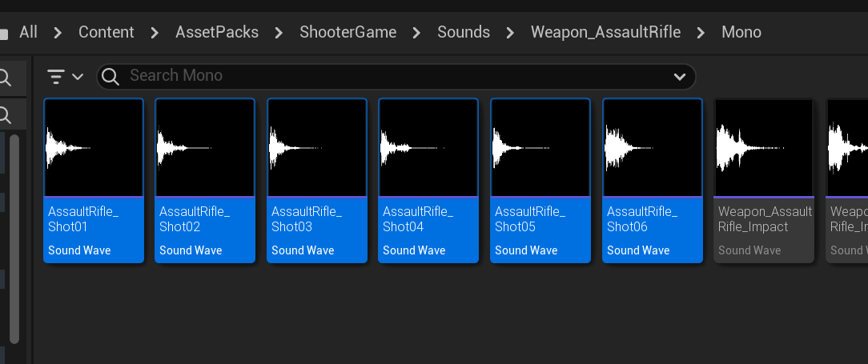
Task: Click upper search icon in left panel
Action: click(5, 78)
